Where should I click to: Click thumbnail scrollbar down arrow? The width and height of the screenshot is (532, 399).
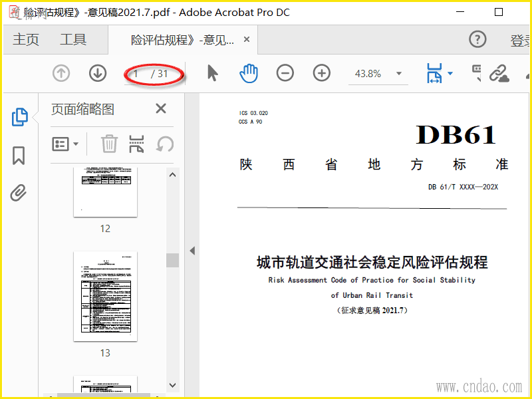pyautogui.click(x=173, y=386)
